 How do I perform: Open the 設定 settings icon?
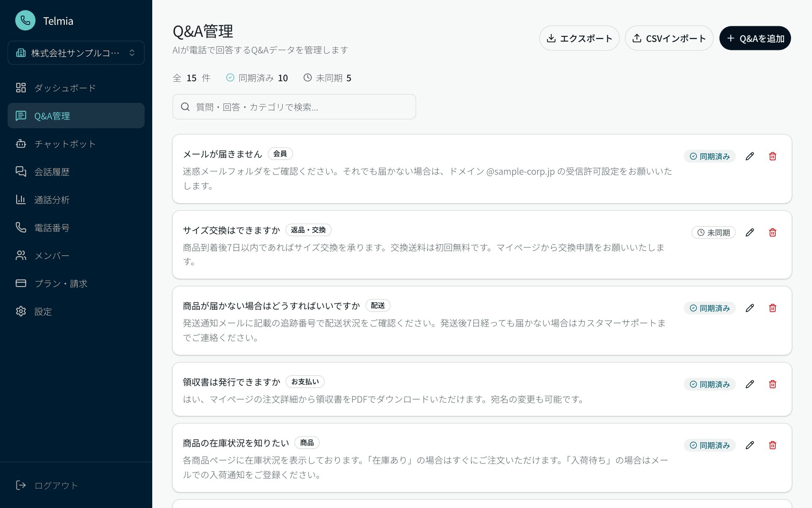21,311
